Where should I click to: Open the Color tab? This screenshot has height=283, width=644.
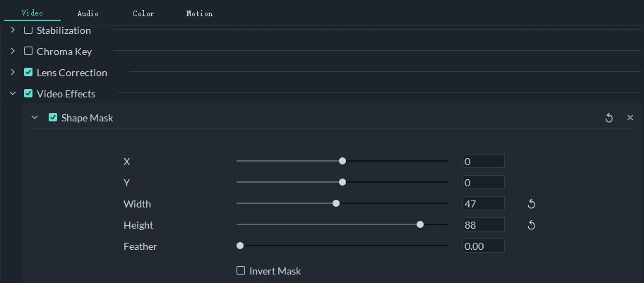pos(143,13)
